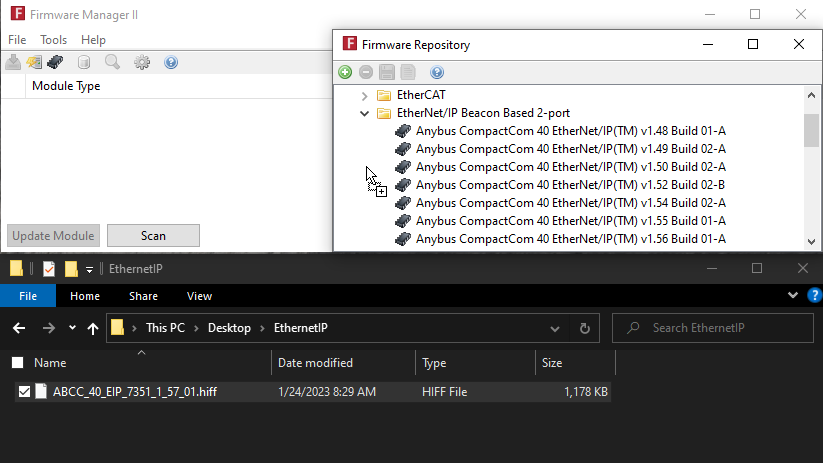The height and width of the screenshot is (463, 823).
Task: Toggle the select-all checkbox in Name header
Action: click(x=17, y=363)
